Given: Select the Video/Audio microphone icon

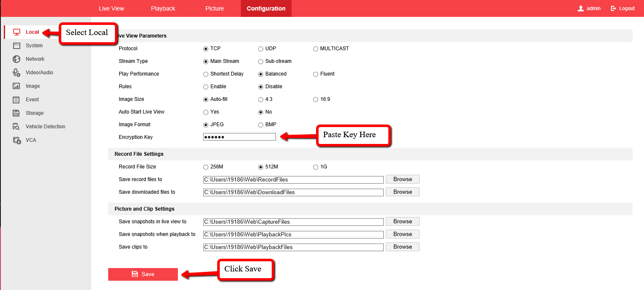Looking at the screenshot, I should tap(16, 73).
